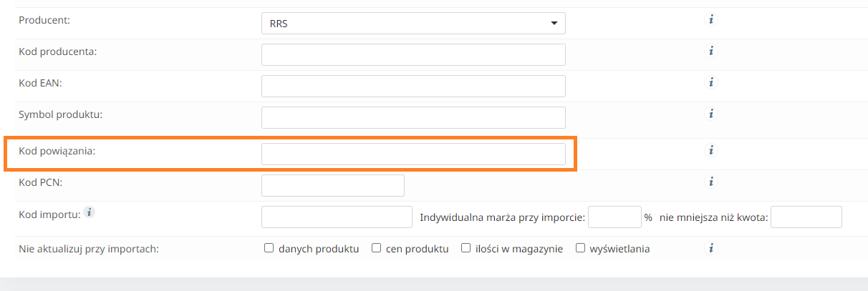Select the Symbol produktu input box
Viewport: 868px width, 291px height.
(413, 118)
